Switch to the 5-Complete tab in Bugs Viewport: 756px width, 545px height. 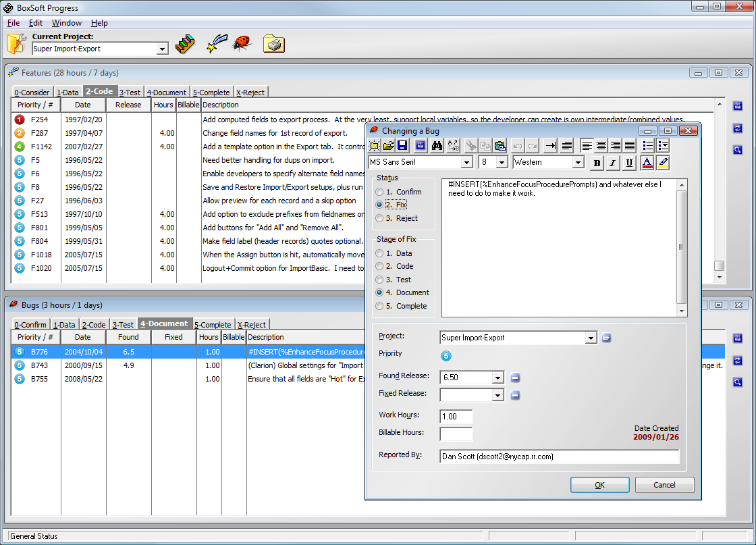coord(213,325)
